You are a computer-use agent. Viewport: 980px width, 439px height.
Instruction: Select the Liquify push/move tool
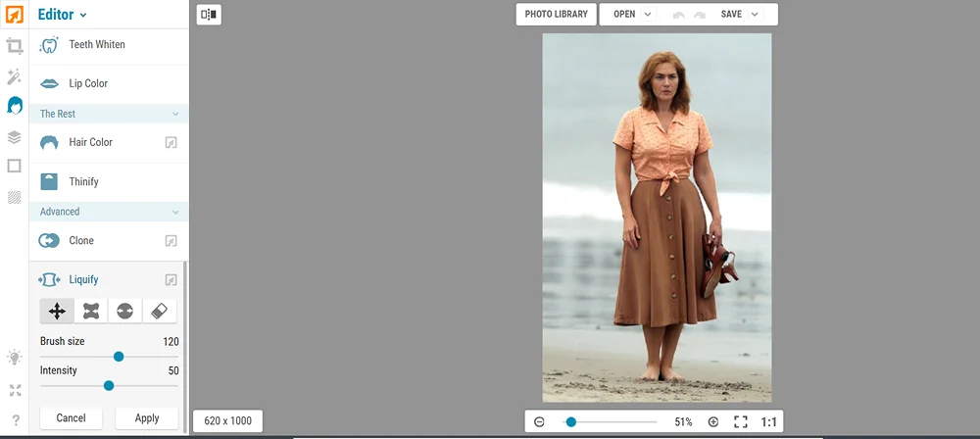coord(57,311)
